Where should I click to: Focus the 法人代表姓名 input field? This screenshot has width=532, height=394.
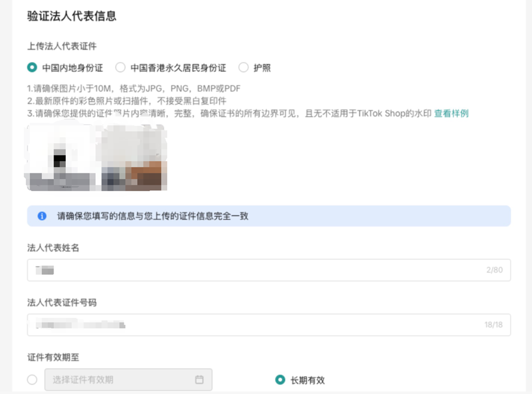coord(269,270)
